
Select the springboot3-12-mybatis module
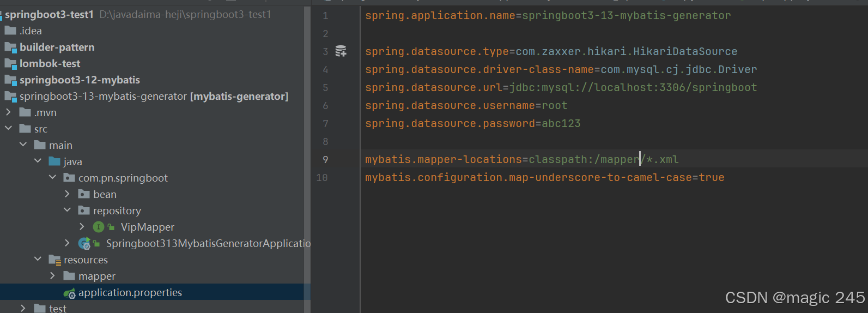point(80,80)
